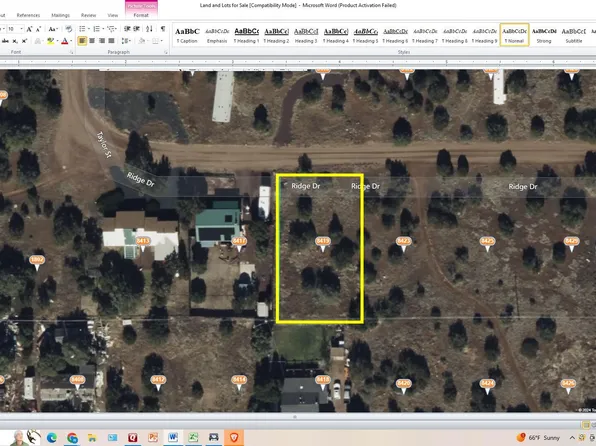Apply the Heading 2 style

pos(276,35)
